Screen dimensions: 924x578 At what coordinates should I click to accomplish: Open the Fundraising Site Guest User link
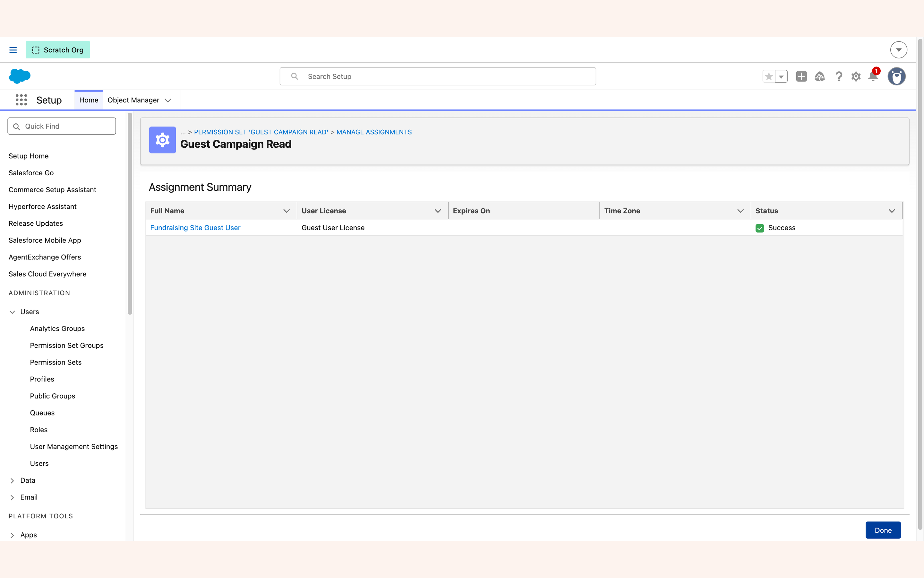[195, 228]
